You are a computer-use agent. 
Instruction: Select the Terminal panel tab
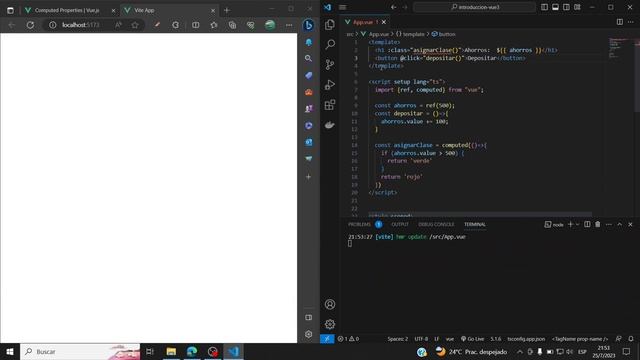(475, 224)
